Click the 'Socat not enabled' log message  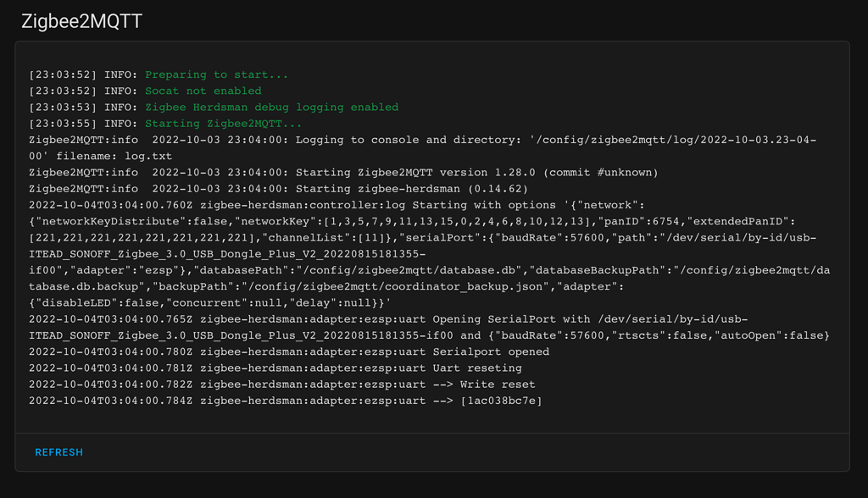tap(203, 91)
